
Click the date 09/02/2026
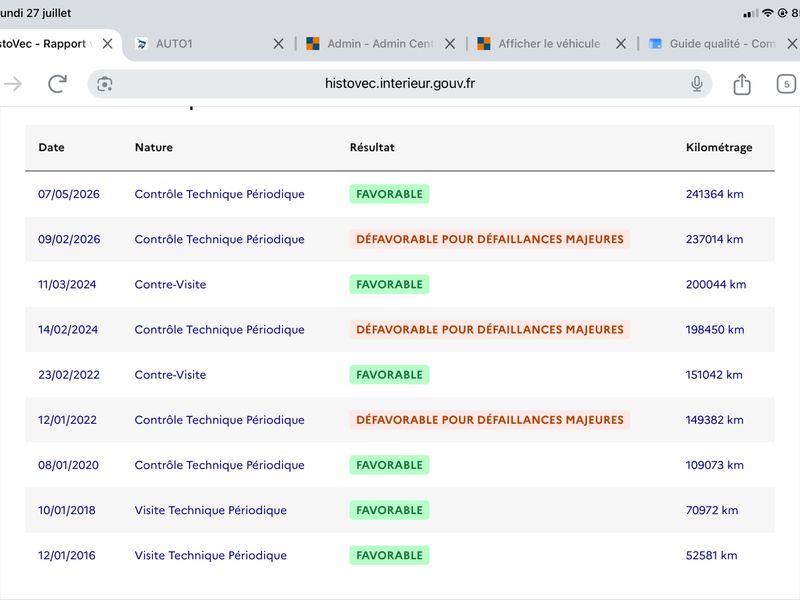[69, 239]
